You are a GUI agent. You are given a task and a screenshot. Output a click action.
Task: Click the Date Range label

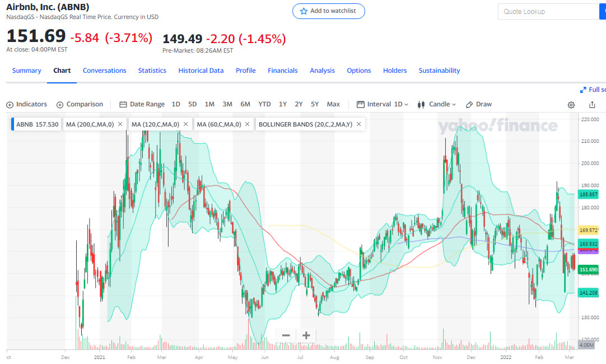[147, 104]
